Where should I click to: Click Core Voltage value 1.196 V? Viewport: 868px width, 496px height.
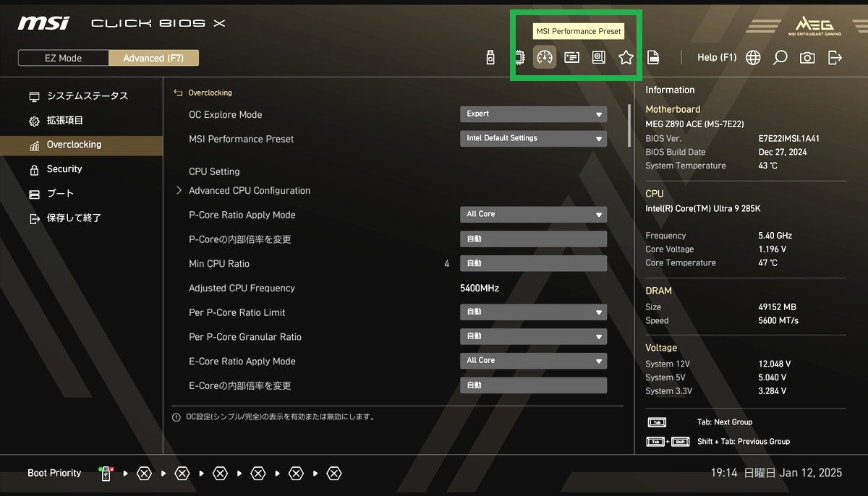click(772, 249)
